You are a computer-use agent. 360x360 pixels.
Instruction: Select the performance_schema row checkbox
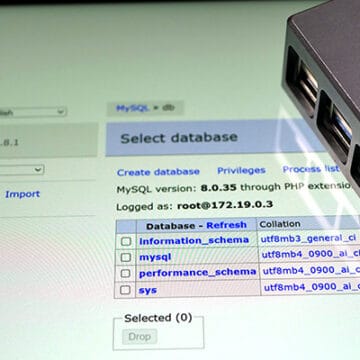[x=125, y=273]
